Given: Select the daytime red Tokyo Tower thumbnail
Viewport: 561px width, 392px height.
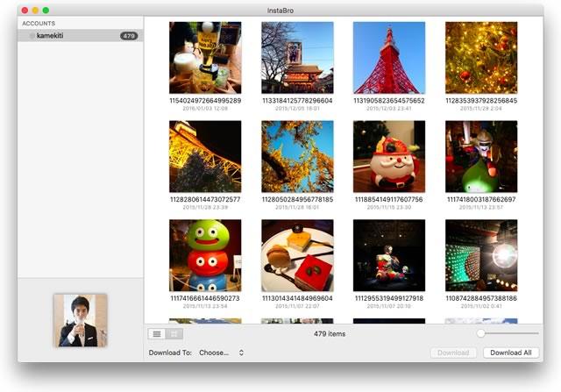Looking at the screenshot, I should click(x=389, y=58).
